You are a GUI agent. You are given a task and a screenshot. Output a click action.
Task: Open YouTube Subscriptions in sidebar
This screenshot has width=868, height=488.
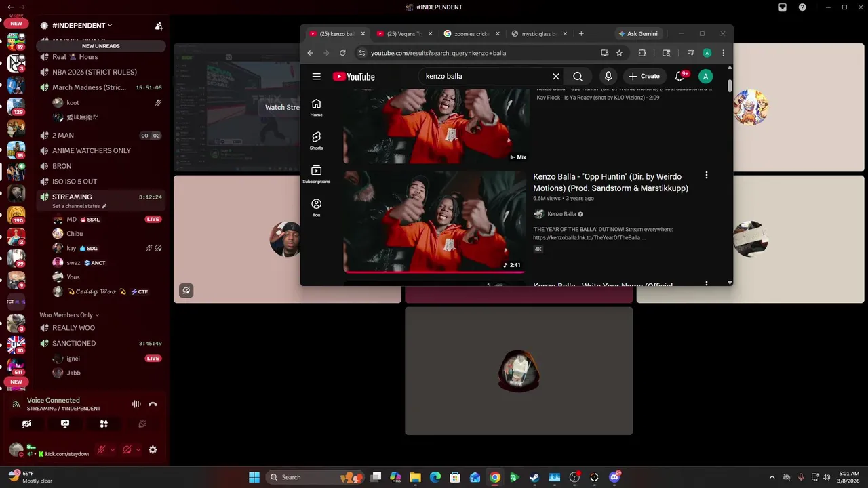[316, 174]
